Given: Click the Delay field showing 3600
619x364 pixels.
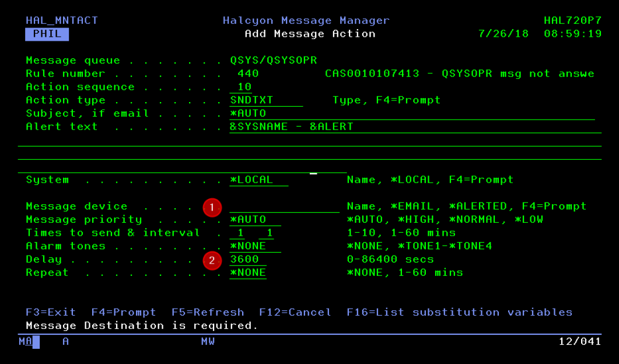Looking at the screenshot, I should pos(248,260).
